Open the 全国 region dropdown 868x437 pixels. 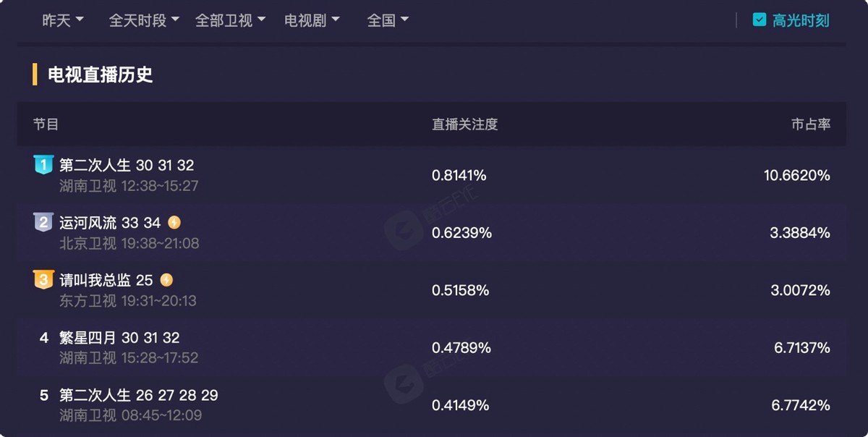(388, 20)
